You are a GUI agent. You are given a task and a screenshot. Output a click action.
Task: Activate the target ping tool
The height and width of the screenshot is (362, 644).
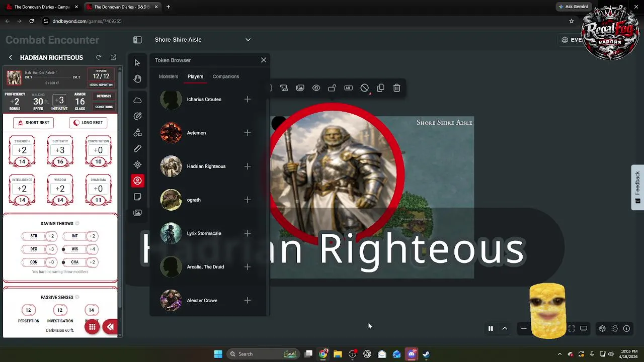(x=137, y=164)
